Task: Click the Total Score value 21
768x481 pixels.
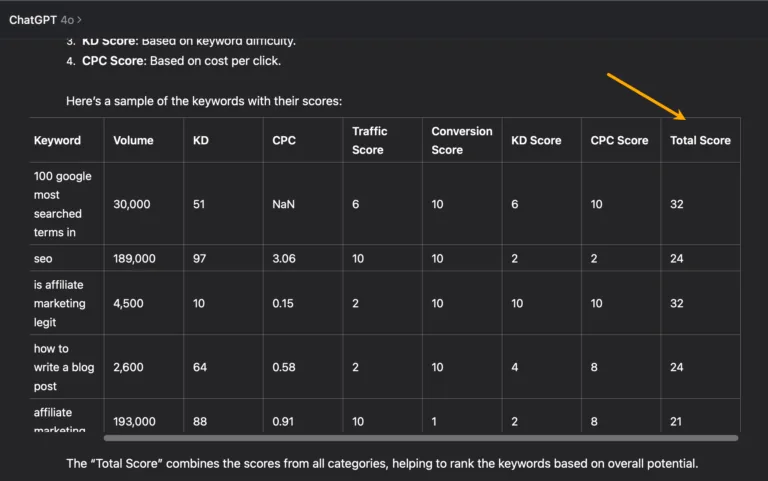Action: 676,421
